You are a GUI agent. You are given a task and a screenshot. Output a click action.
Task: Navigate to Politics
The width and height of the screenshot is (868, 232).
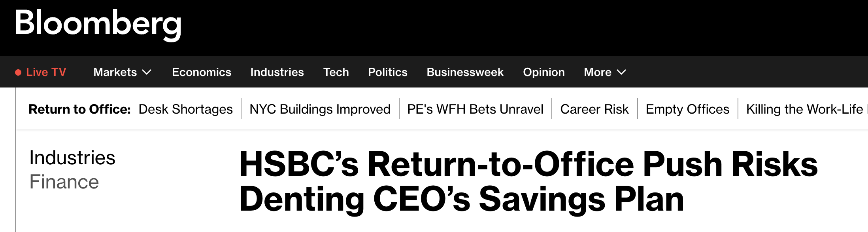(x=388, y=72)
